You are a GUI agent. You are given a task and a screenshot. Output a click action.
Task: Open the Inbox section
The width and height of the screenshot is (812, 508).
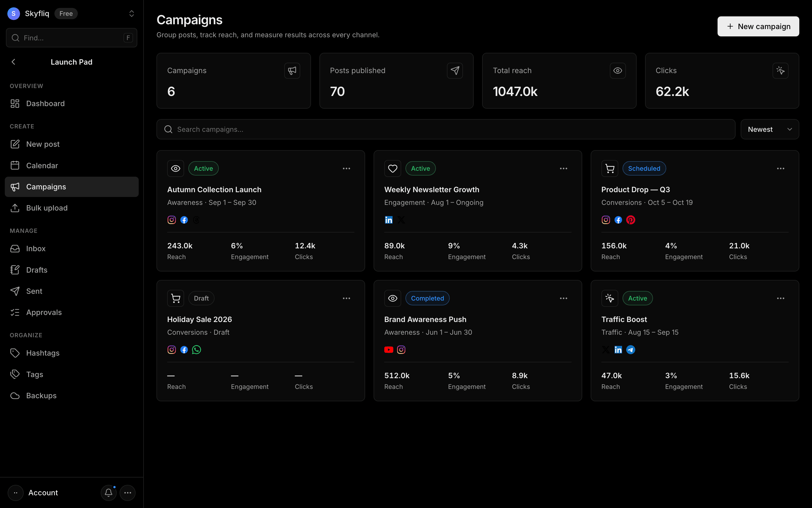point(71,249)
